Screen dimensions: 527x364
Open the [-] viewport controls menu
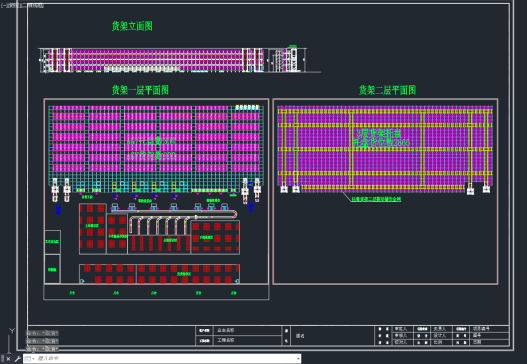pyautogui.click(x=4, y=6)
